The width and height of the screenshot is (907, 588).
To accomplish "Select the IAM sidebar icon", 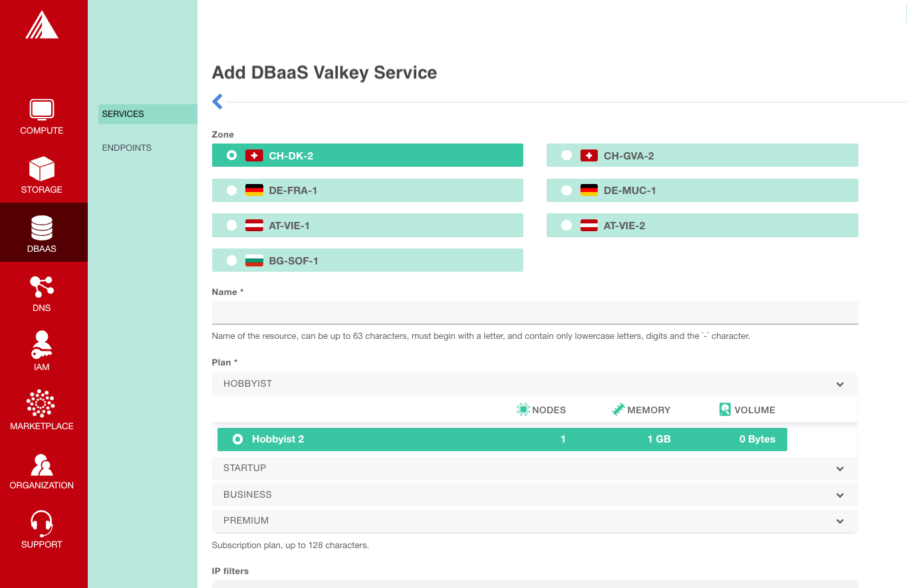I will pos(41,351).
